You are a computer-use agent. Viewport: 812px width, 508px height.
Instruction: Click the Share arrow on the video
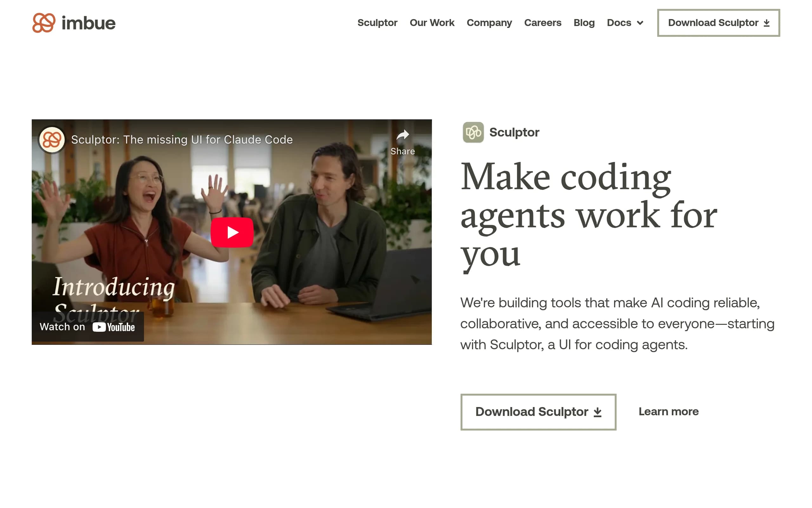[x=403, y=143]
